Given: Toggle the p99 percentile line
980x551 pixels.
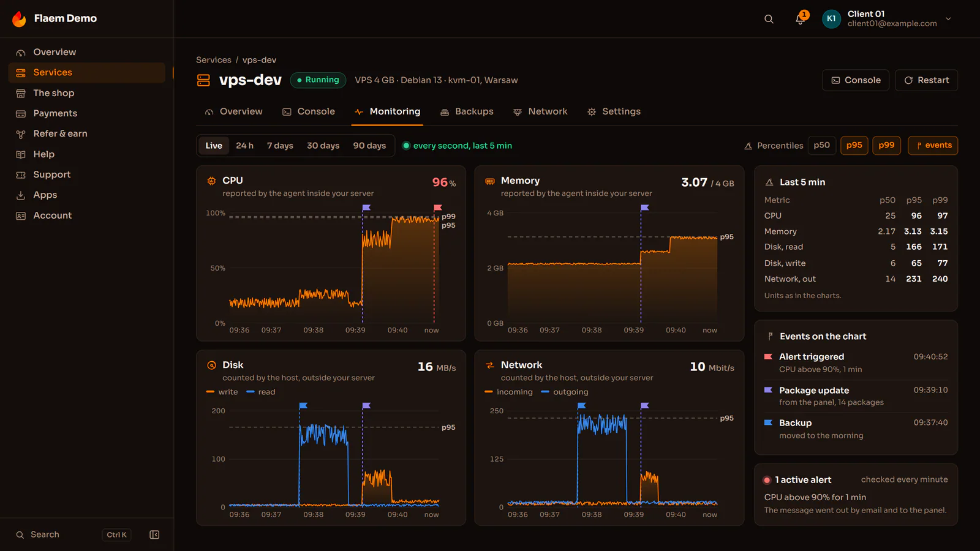Looking at the screenshot, I should tap(886, 146).
